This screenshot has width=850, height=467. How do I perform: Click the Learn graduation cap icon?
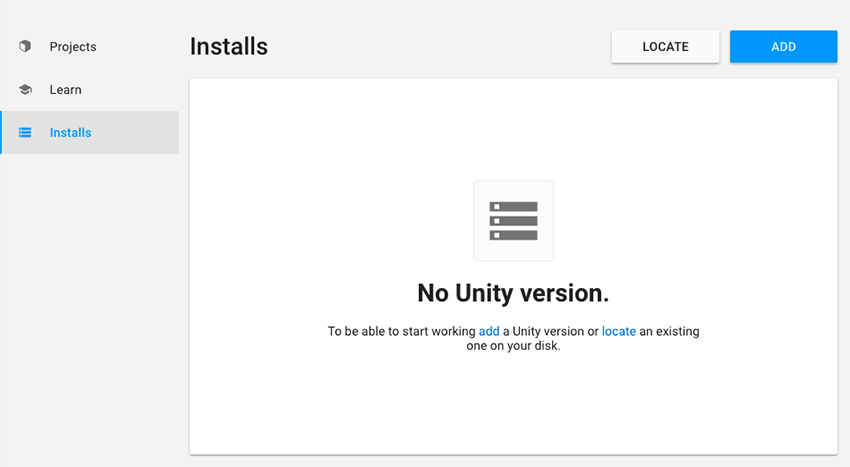tap(25, 90)
